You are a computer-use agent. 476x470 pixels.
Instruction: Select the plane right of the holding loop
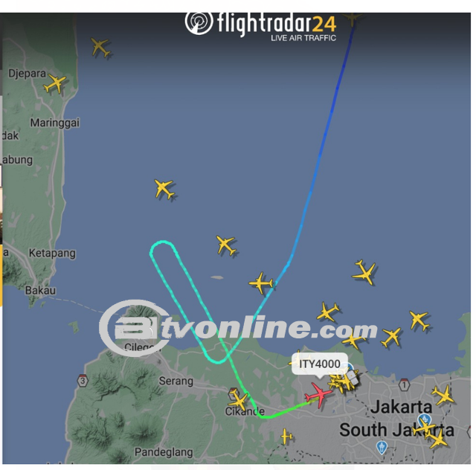point(226,245)
